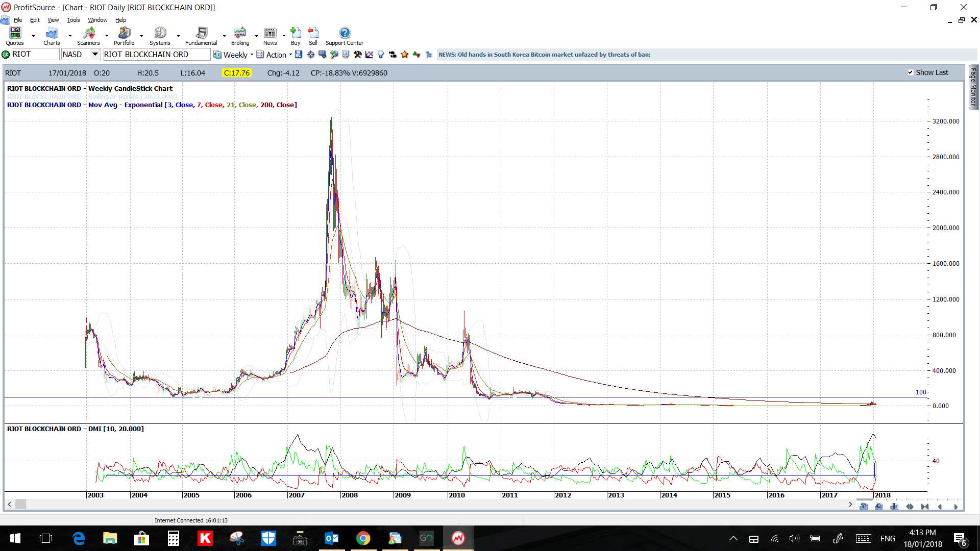This screenshot has height=551, width=980.
Task: Open Chrome from the taskbar
Action: click(x=363, y=538)
